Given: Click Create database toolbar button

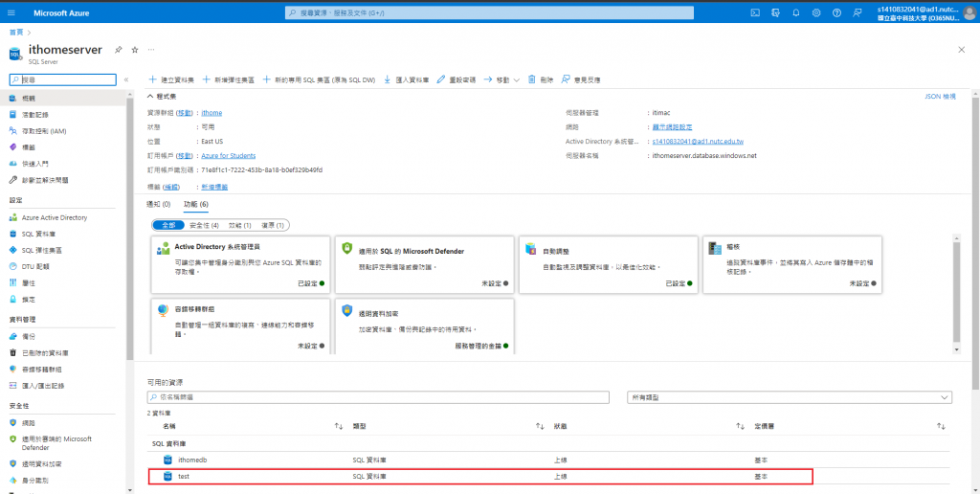Looking at the screenshot, I should point(170,80).
